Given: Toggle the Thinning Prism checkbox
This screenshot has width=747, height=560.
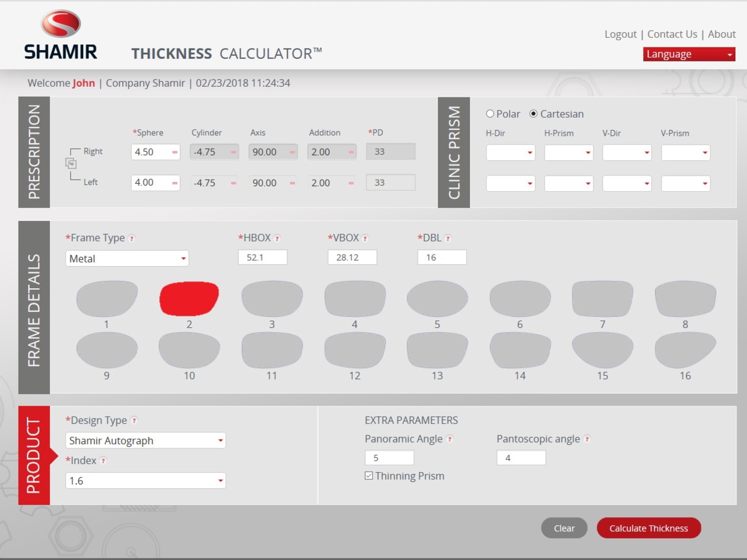Looking at the screenshot, I should click(369, 476).
